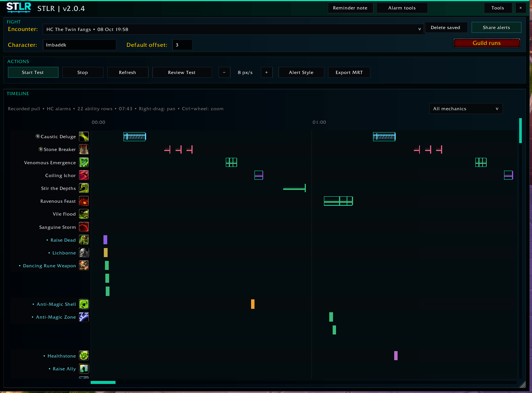The image size is (532, 393).
Task: Click the Vile Flood ability icon
Action: (x=84, y=214)
